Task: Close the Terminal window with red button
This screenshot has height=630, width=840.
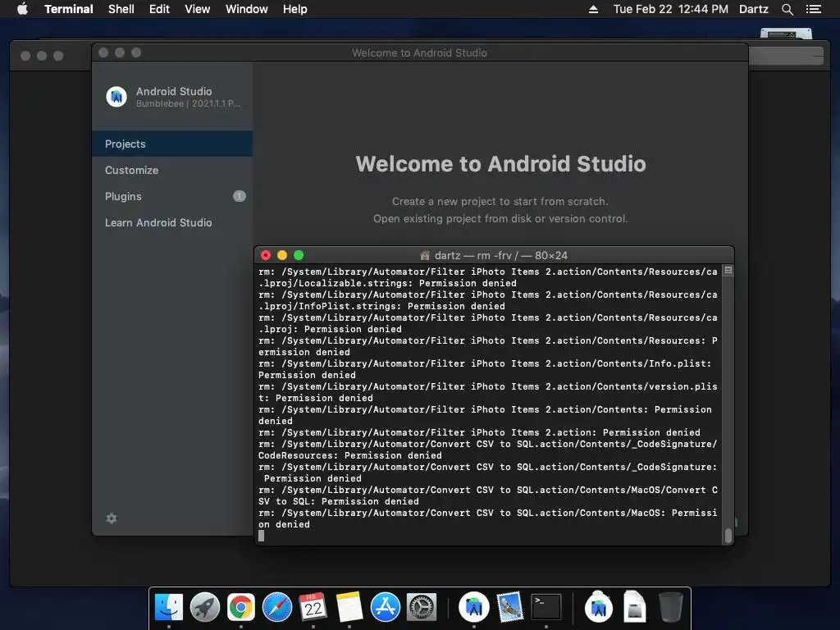Action: (x=266, y=255)
